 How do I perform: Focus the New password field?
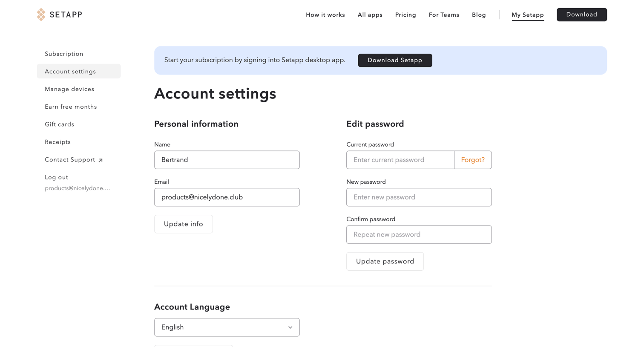[419, 197]
